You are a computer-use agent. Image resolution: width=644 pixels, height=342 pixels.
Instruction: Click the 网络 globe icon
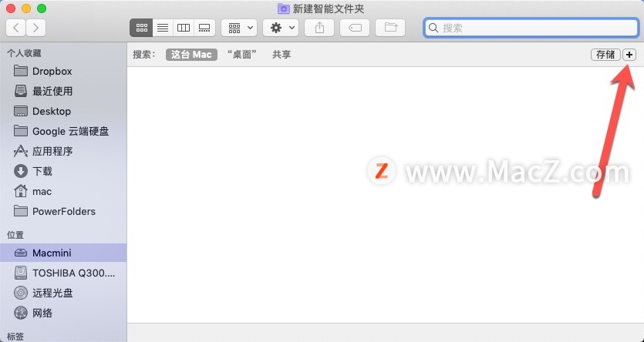(x=21, y=313)
